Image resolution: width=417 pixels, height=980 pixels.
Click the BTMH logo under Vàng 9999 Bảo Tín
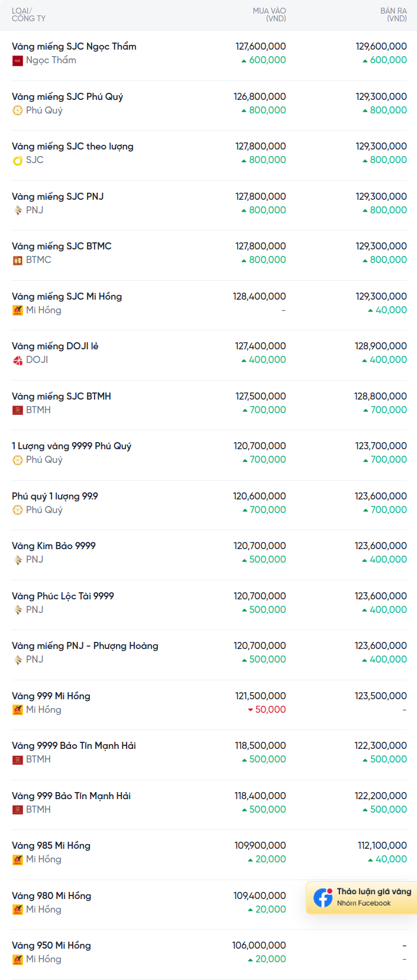click(x=18, y=760)
